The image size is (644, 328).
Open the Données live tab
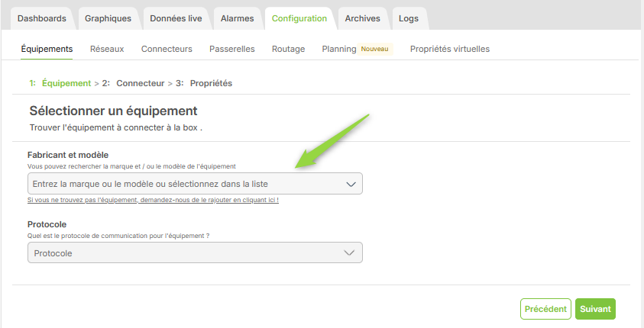(176, 18)
